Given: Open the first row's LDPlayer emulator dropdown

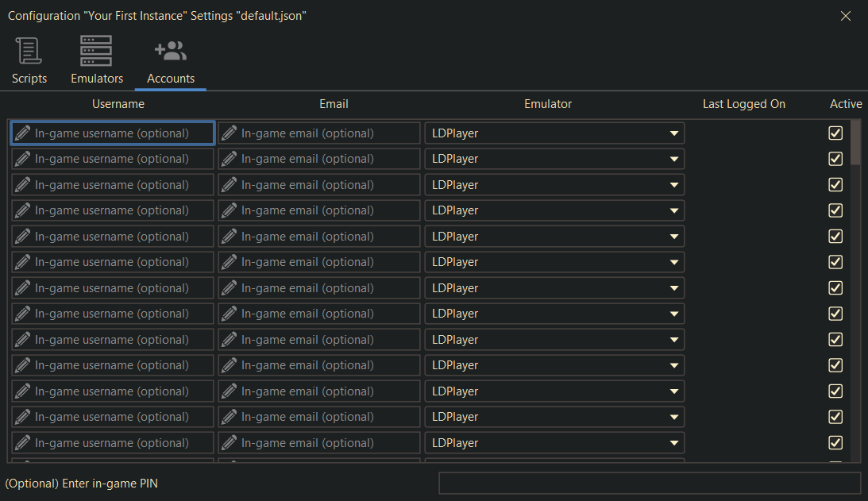Looking at the screenshot, I should pos(554,133).
